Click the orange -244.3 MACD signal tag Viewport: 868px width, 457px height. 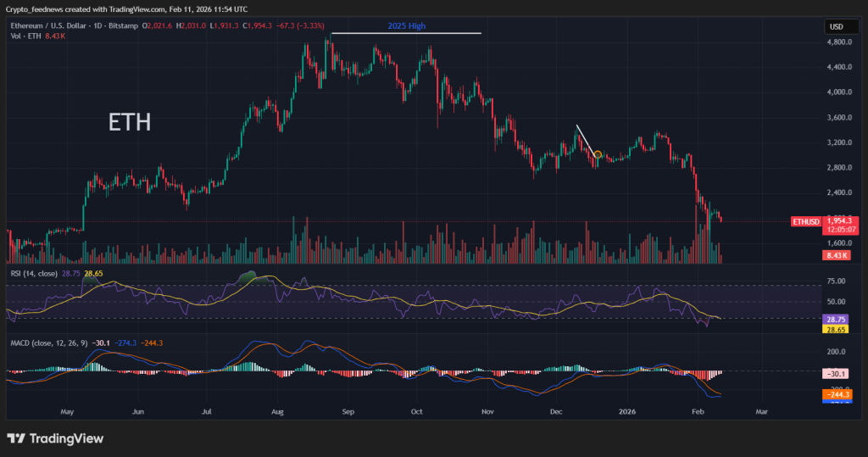(837, 394)
